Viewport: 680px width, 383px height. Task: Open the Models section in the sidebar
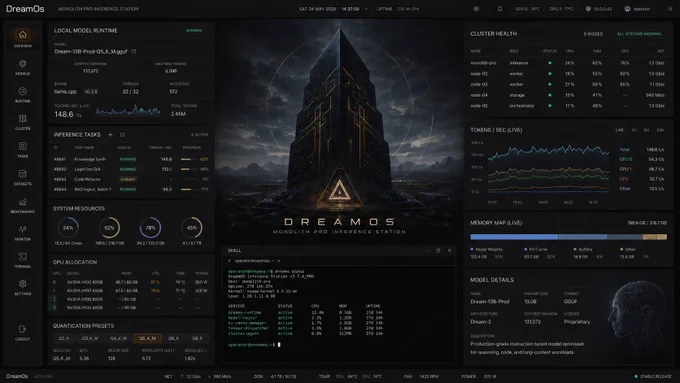point(23,64)
